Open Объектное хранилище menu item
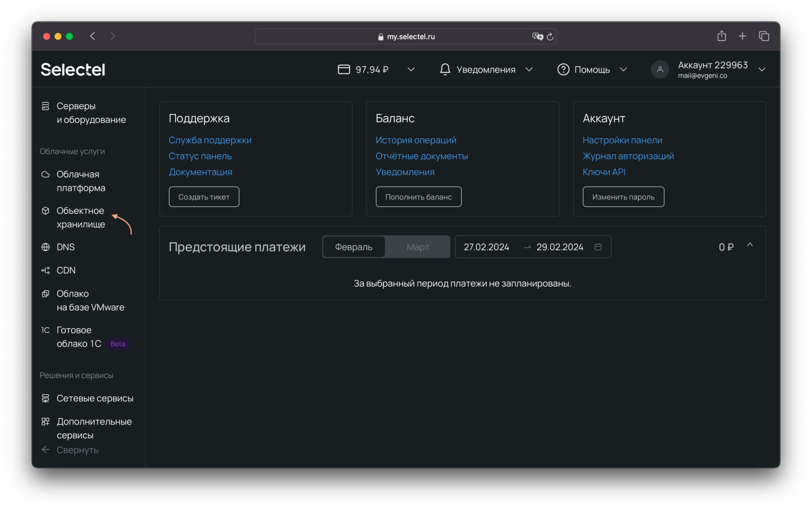The height and width of the screenshot is (510, 812). point(81,218)
